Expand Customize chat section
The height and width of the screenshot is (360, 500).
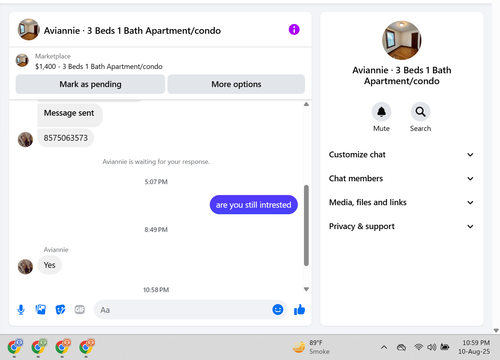401,155
